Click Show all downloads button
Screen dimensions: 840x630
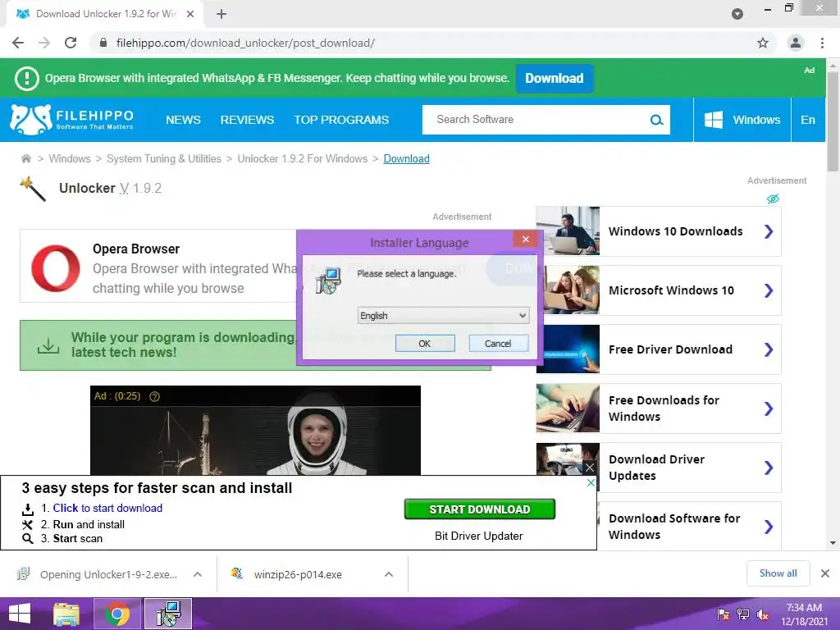pyautogui.click(x=778, y=573)
